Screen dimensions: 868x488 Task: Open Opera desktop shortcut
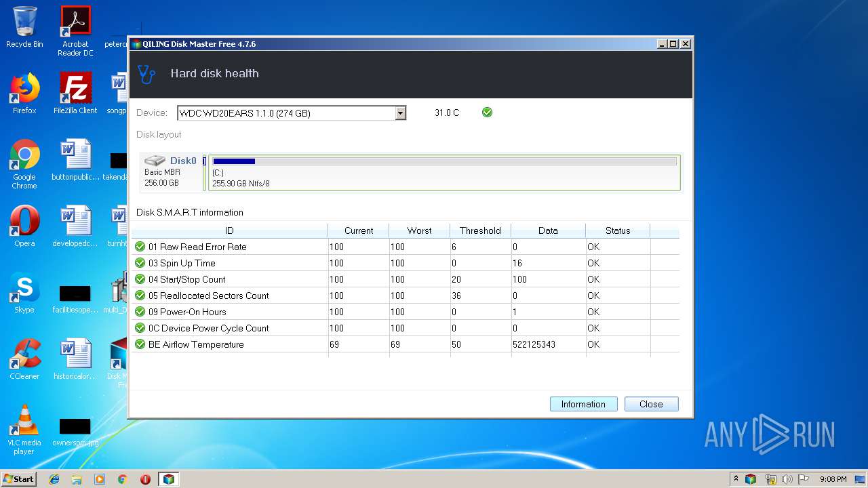[x=24, y=226]
